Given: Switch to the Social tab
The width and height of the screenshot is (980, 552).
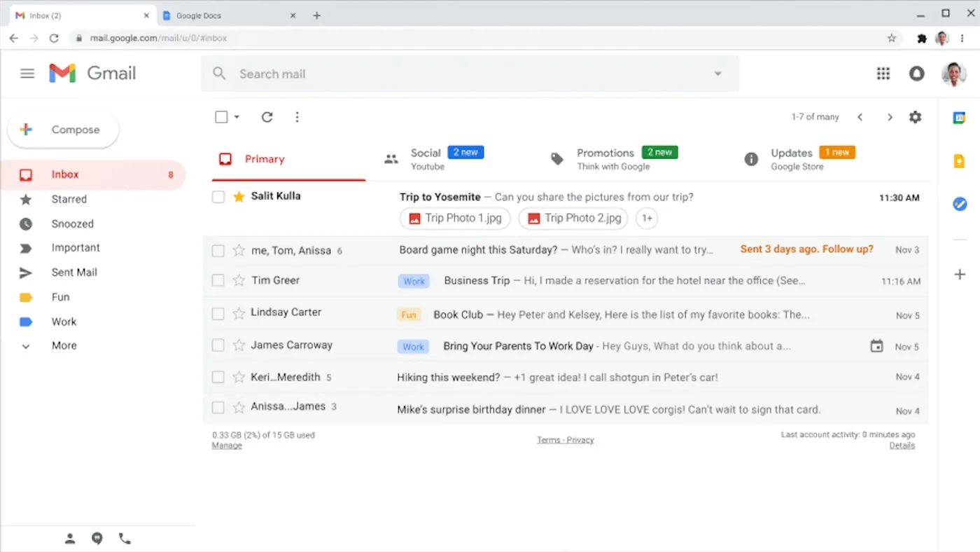Looking at the screenshot, I should pyautogui.click(x=426, y=159).
